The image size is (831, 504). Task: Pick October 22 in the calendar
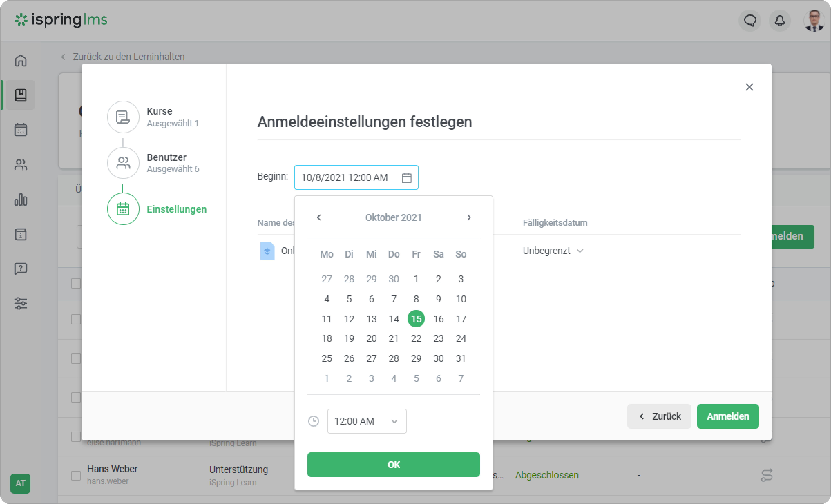pos(416,338)
